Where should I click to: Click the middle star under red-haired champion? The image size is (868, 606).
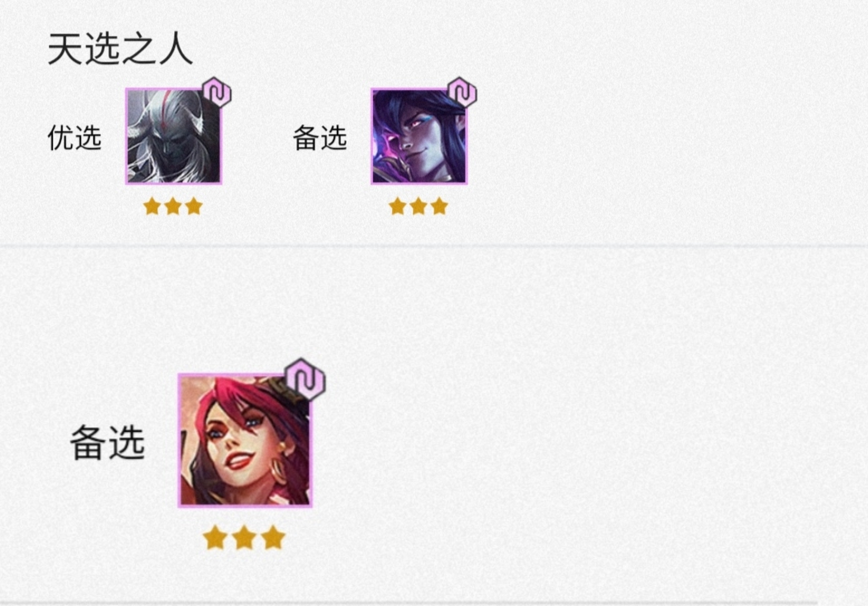[x=244, y=537]
